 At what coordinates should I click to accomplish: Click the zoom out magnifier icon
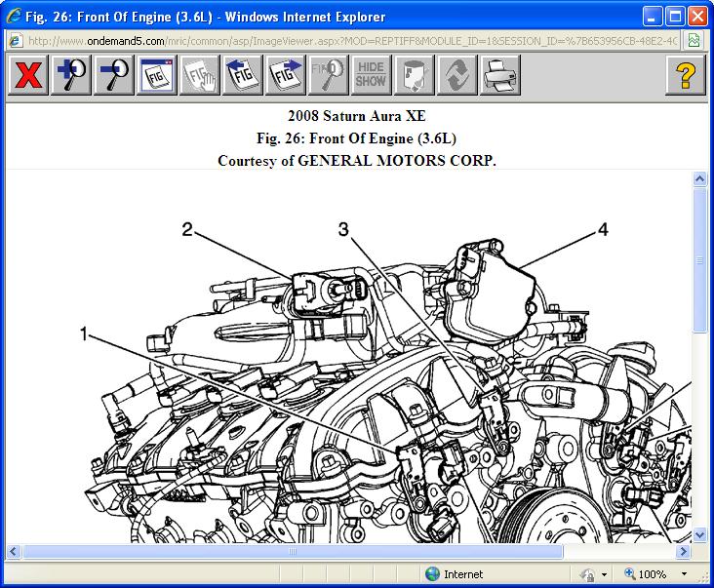point(114,75)
